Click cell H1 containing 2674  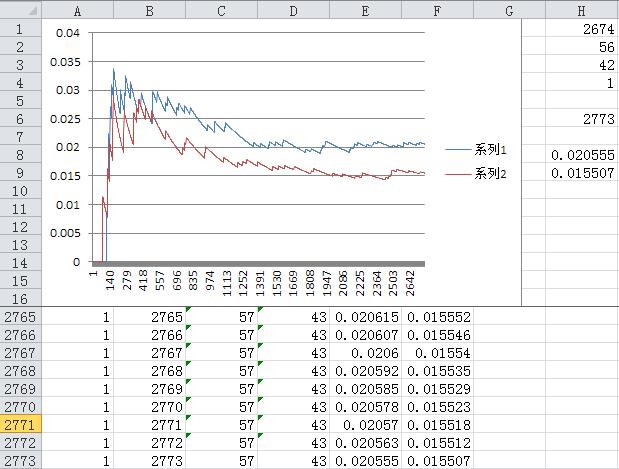pyautogui.click(x=580, y=29)
